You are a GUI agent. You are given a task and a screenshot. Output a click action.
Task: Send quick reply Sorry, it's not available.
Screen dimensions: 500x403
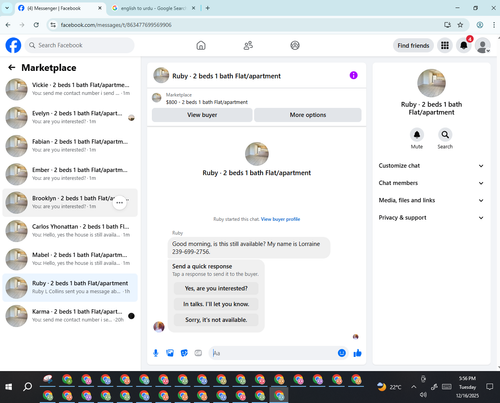pyautogui.click(x=216, y=320)
